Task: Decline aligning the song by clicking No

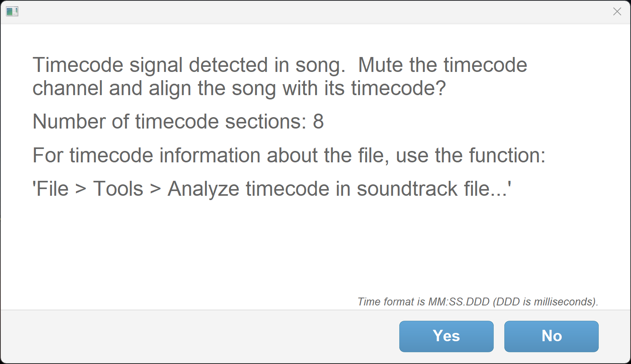Action: point(551,336)
